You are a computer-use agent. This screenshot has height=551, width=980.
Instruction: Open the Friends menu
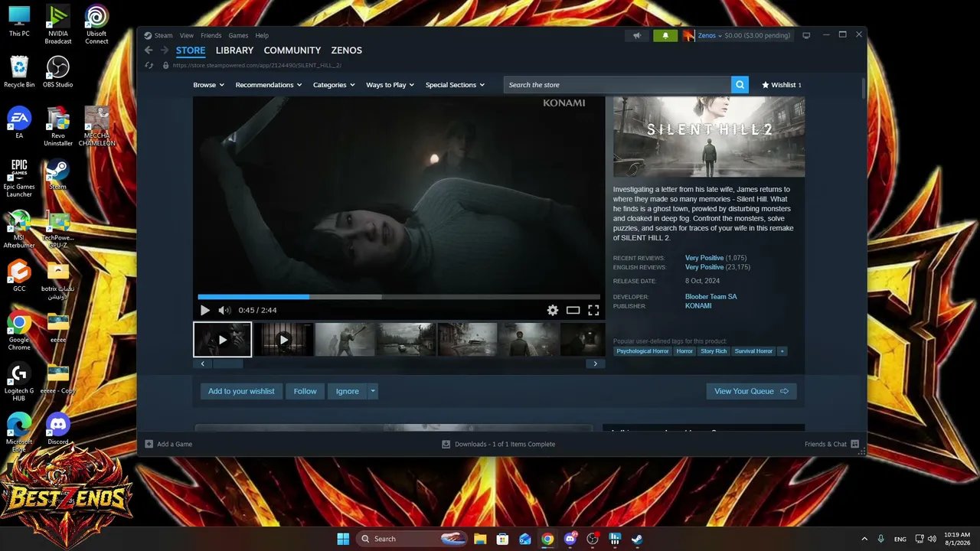(x=211, y=35)
